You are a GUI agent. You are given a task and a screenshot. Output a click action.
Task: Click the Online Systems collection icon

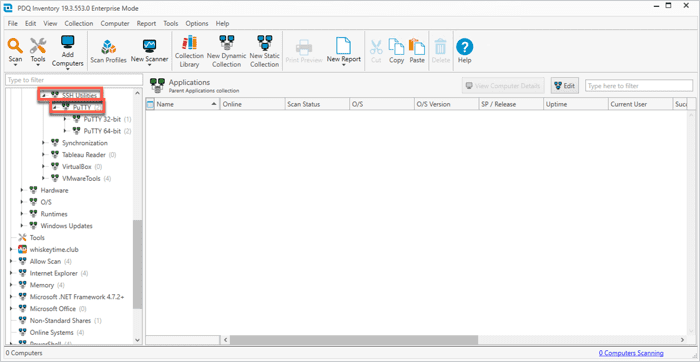coord(22,333)
